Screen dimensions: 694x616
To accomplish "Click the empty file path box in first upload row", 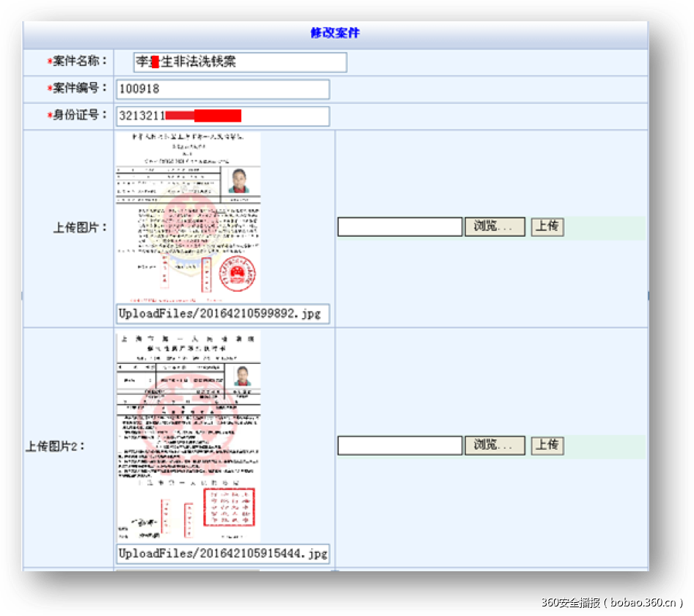I will 400,227.
